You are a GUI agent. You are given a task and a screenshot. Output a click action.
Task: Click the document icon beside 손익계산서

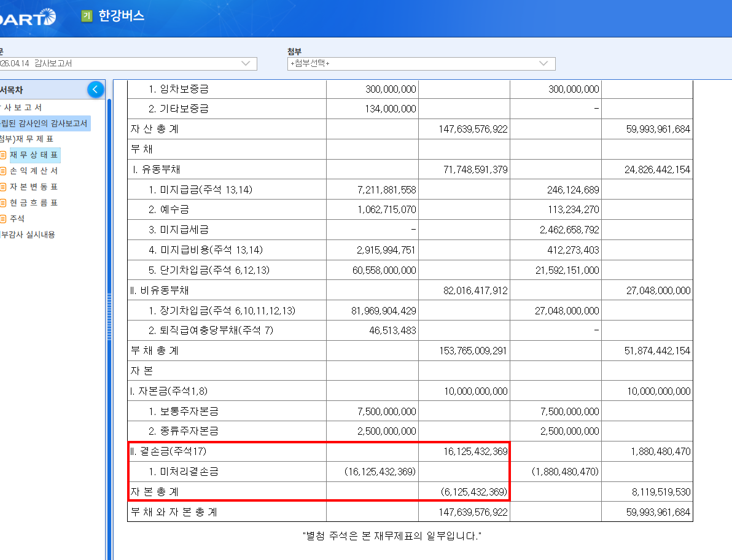tap(3, 171)
